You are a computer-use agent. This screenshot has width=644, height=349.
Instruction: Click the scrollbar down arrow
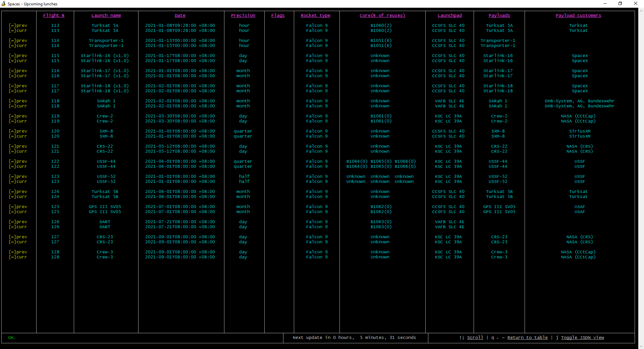click(641, 346)
